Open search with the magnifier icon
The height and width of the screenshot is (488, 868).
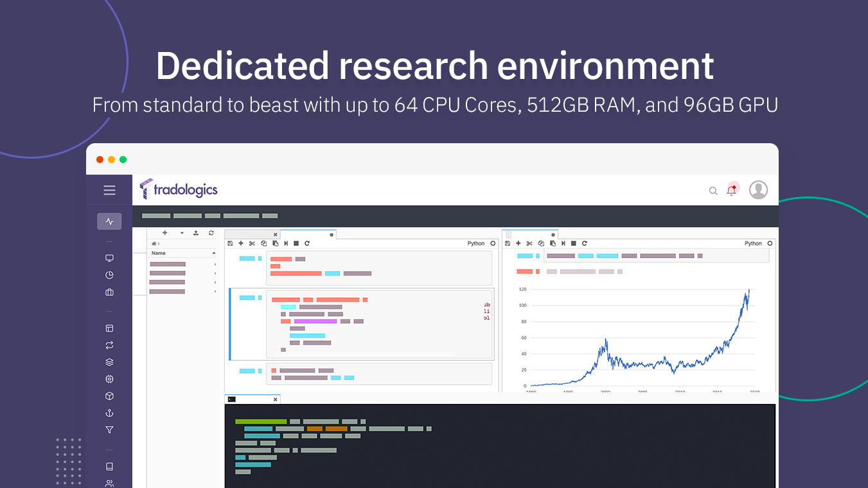[713, 191]
